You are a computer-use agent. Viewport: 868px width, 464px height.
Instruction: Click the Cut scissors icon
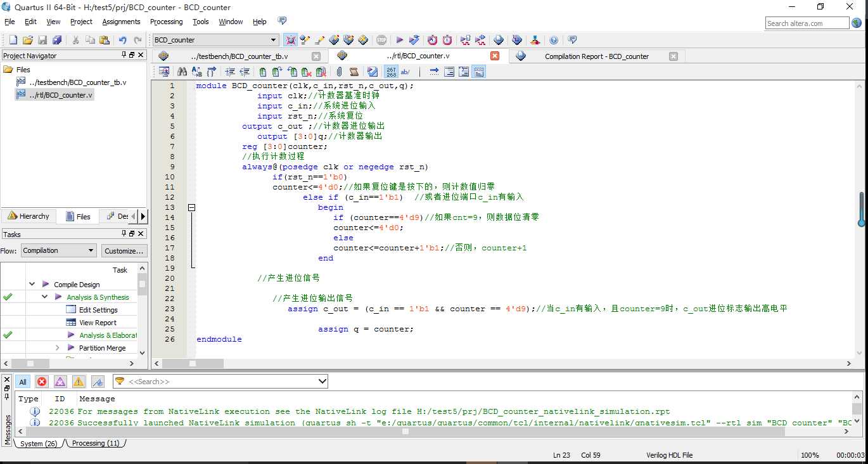click(75, 40)
